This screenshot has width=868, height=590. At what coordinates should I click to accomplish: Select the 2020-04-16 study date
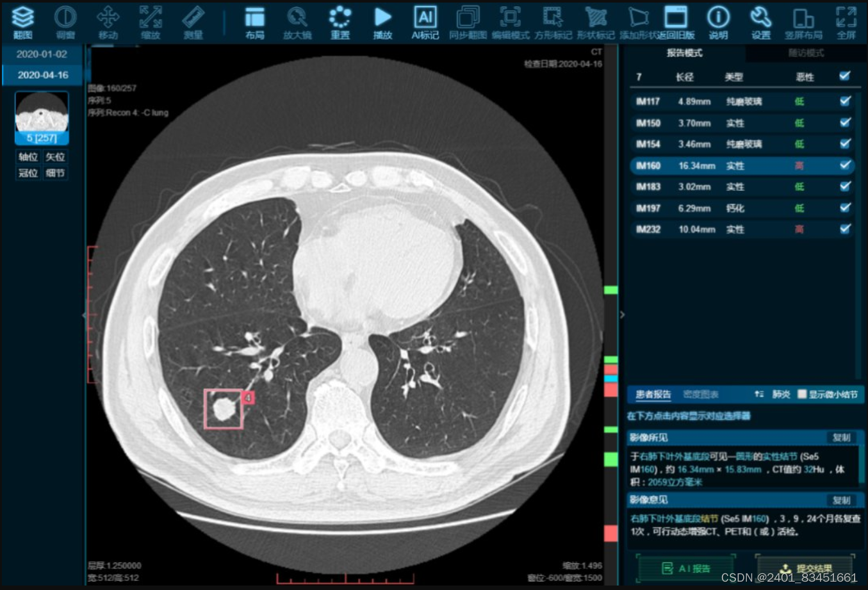42,75
